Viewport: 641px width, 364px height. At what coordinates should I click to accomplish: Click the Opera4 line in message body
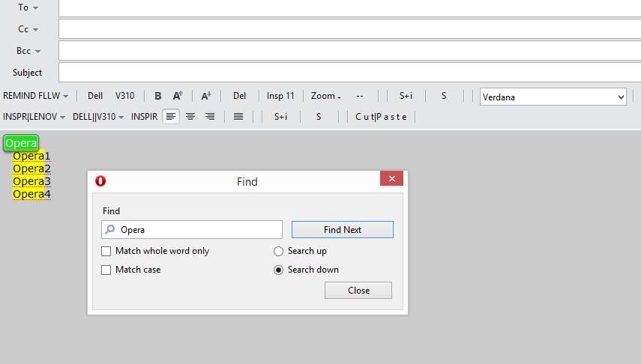[x=31, y=194]
